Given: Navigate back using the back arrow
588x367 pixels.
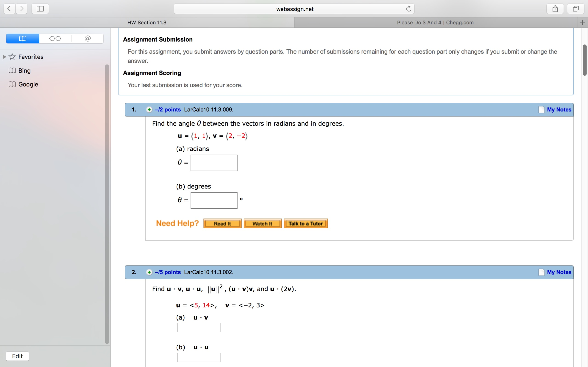Looking at the screenshot, I should click(x=9, y=9).
